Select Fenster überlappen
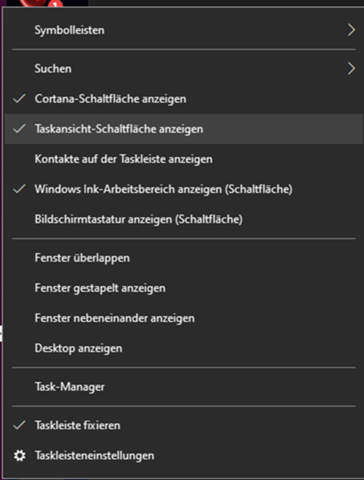The width and height of the screenshot is (364, 480). coord(184,258)
